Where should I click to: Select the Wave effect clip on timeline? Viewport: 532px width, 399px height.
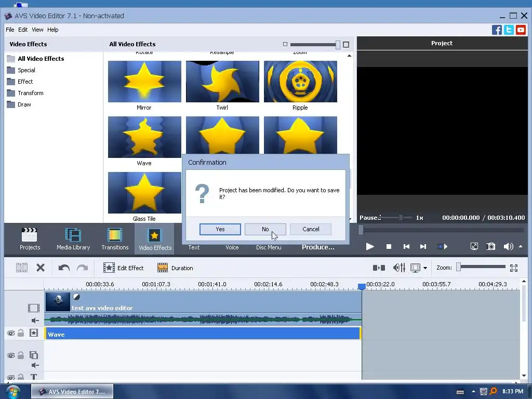point(203,334)
